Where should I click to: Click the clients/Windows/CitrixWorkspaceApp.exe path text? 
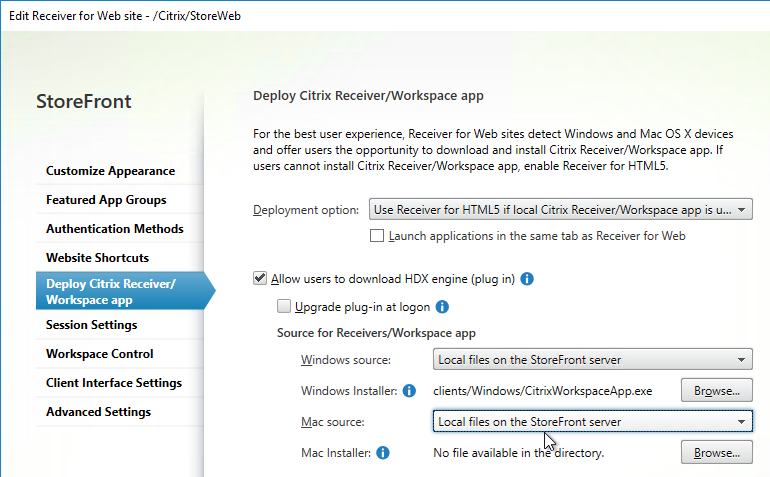(543, 391)
